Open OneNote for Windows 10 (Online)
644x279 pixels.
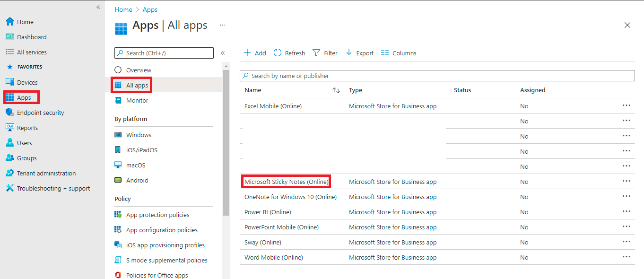tap(290, 197)
